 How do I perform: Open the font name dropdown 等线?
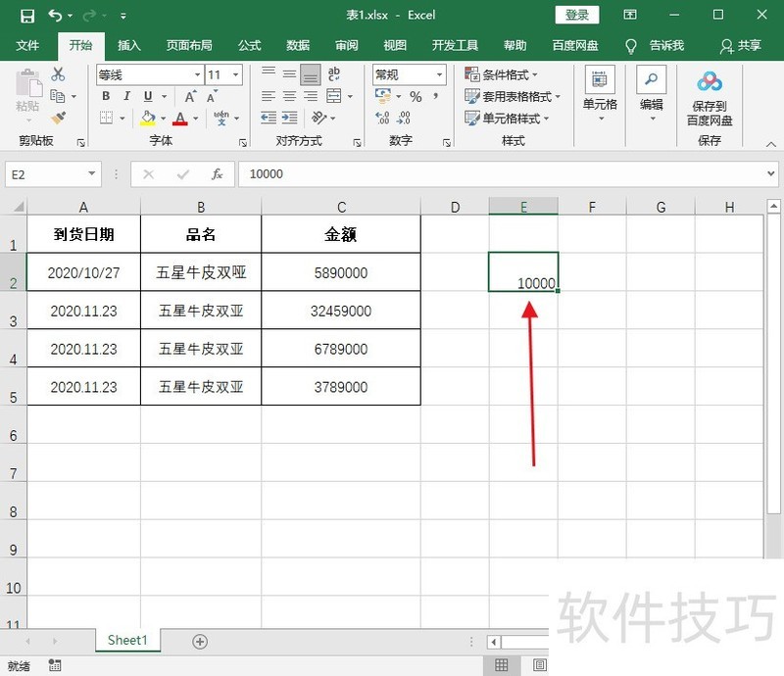click(x=198, y=75)
